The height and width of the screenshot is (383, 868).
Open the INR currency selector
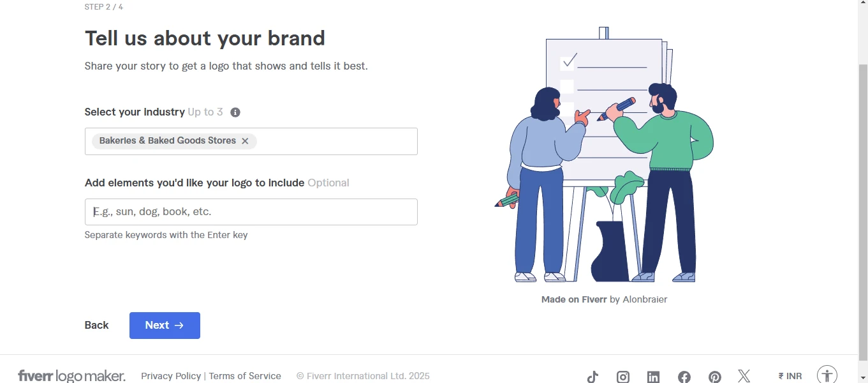point(790,376)
